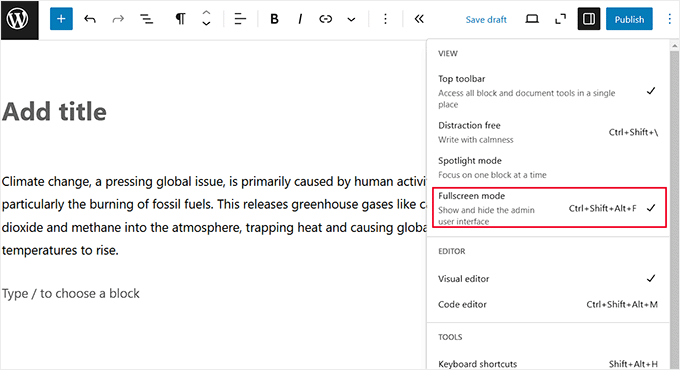Open the preview device icon
This screenshot has width=680, height=370.
tap(532, 19)
